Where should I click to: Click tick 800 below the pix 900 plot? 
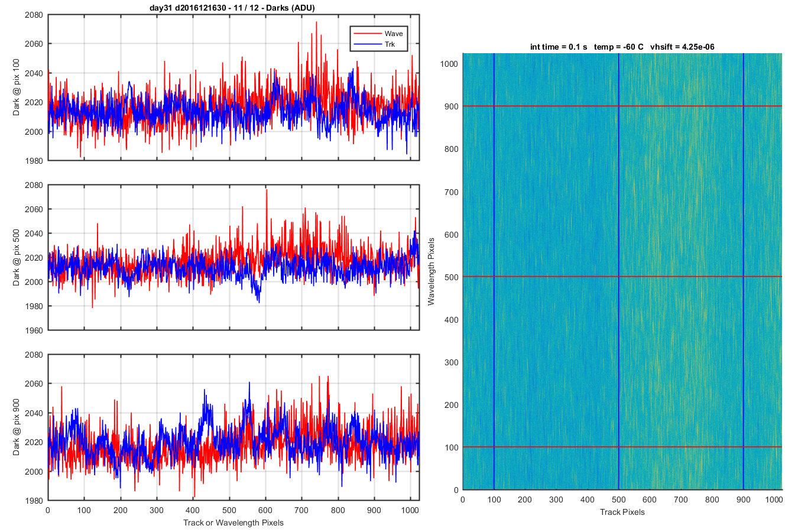pyautogui.click(x=338, y=510)
